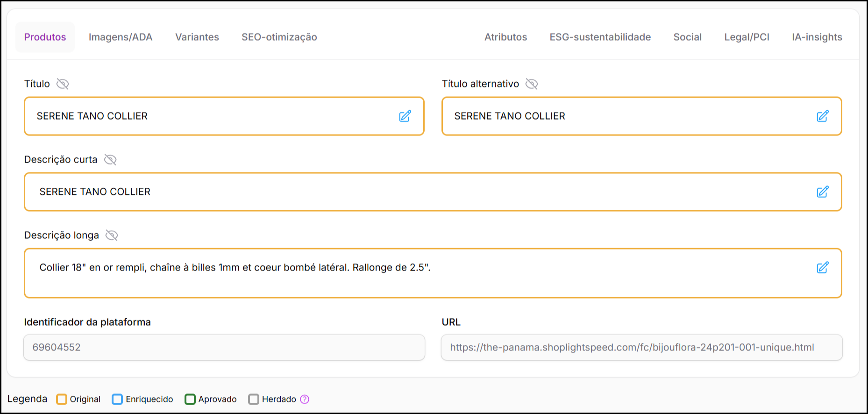This screenshot has width=868, height=414.
Task: Click the blue Enriquecido legend swatch
Action: pyautogui.click(x=117, y=399)
